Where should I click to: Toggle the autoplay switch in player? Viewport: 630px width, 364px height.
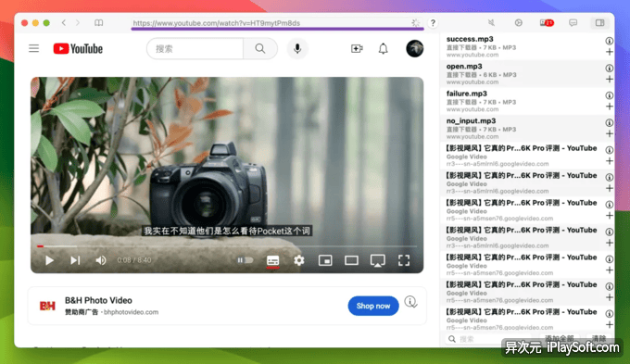click(246, 260)
